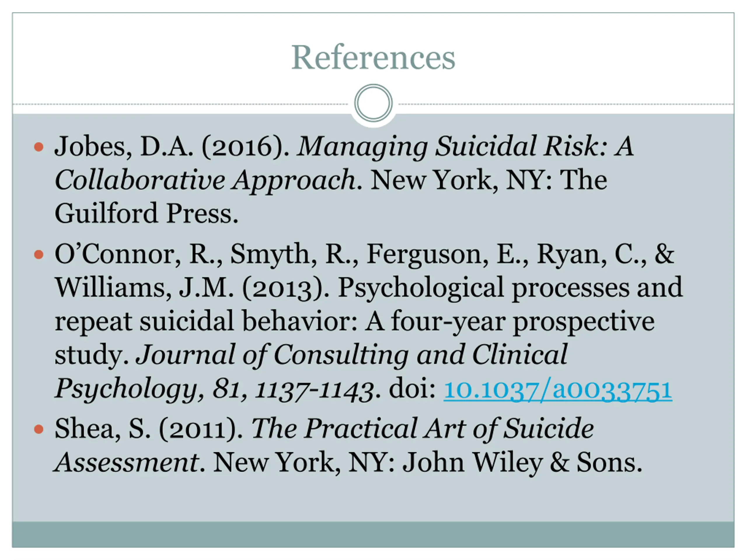Screen dimensions: 747x560
Task: Click the dark teal footer bar
Action: [x=373, y=534]
